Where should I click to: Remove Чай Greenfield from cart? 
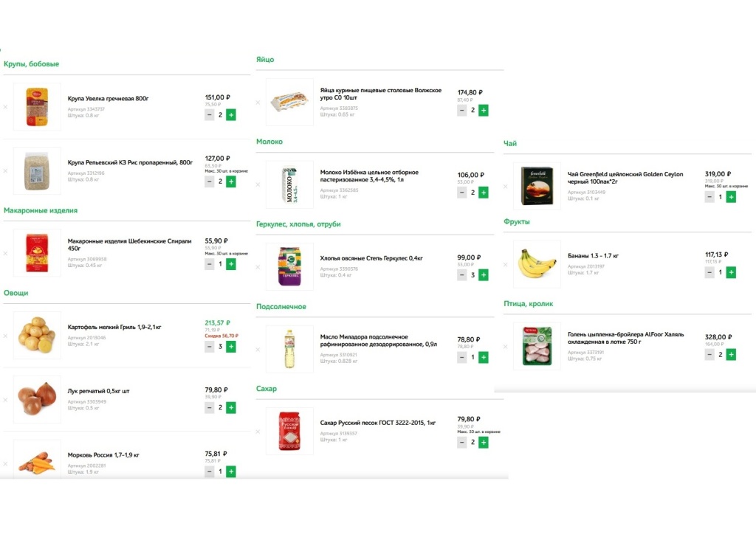point(505,187)
